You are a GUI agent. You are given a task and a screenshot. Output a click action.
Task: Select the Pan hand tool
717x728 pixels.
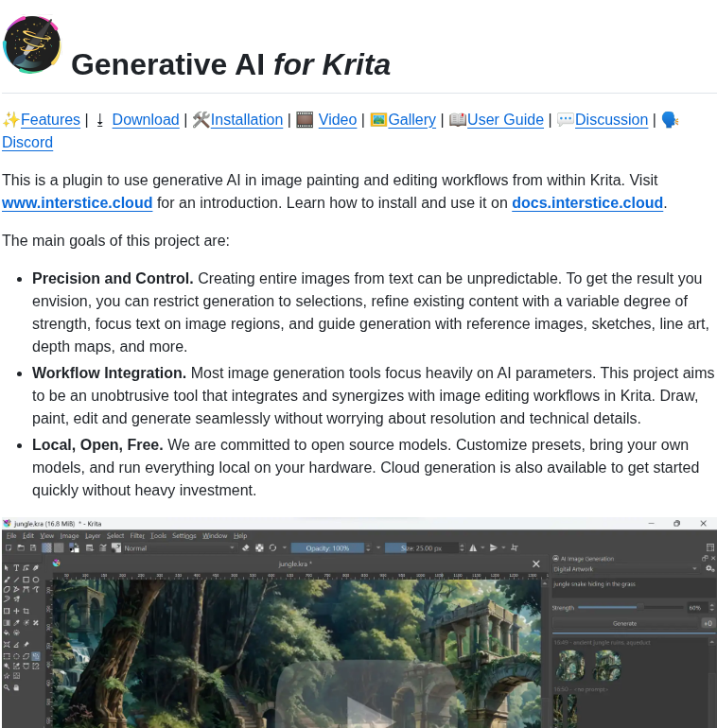(16, 687)
